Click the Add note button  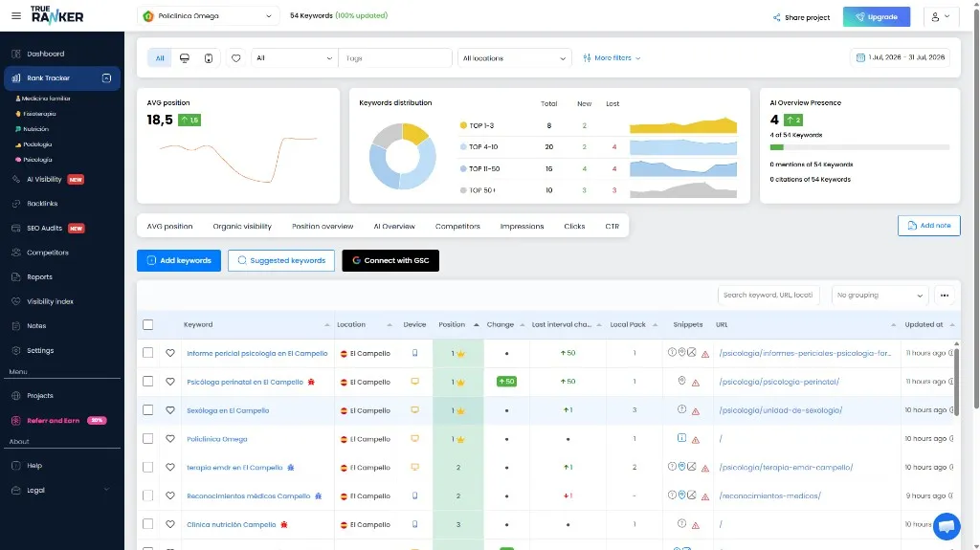928,226
